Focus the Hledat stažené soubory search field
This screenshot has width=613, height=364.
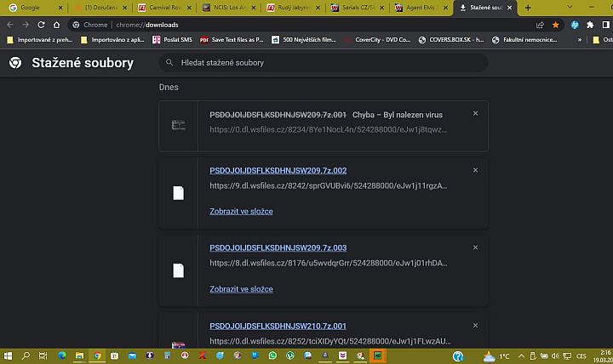coord(324,62)
